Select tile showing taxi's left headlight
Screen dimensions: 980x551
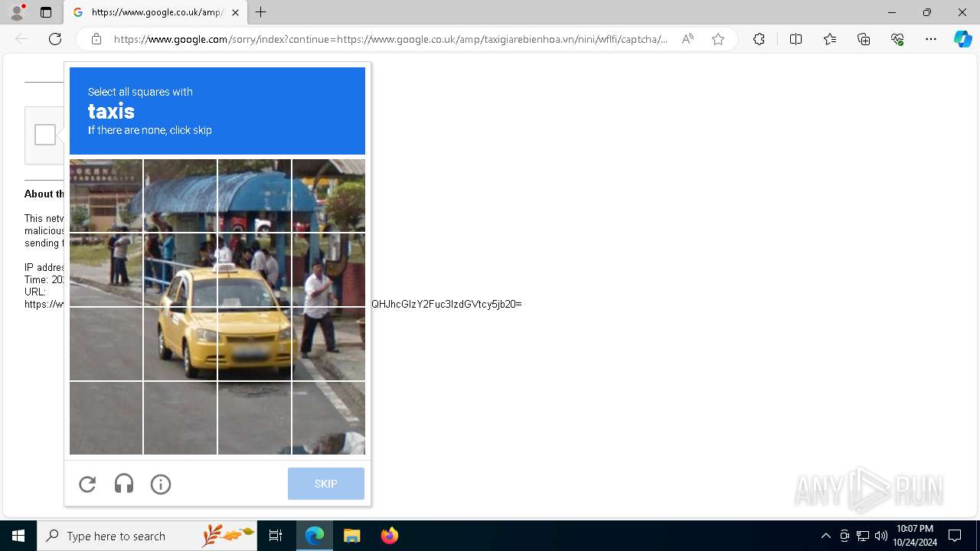pos(180,344)
